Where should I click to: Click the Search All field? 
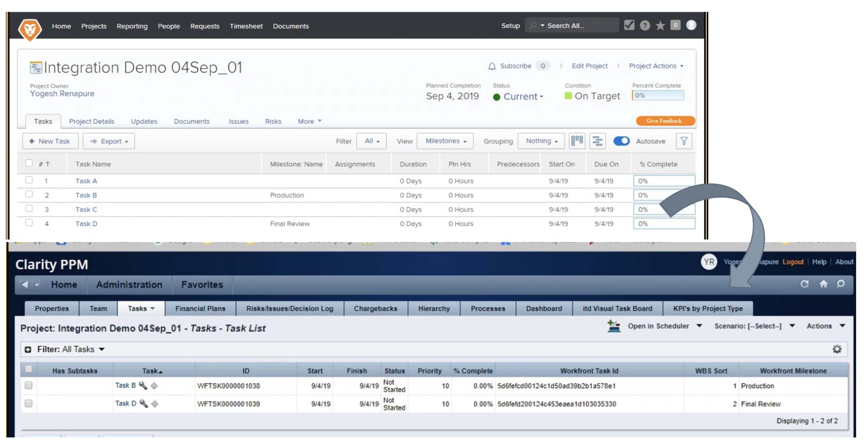pyautogui.click(x=571, y=25)
